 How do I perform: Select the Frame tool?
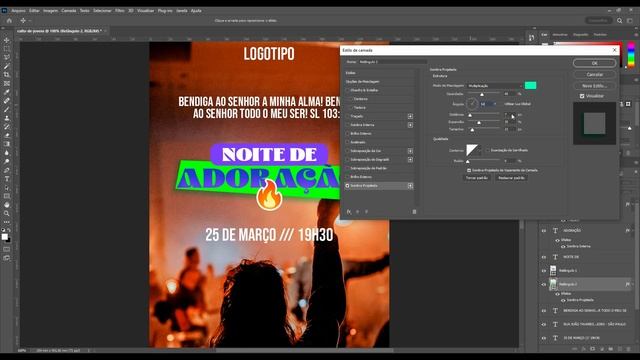pos(7,83)
